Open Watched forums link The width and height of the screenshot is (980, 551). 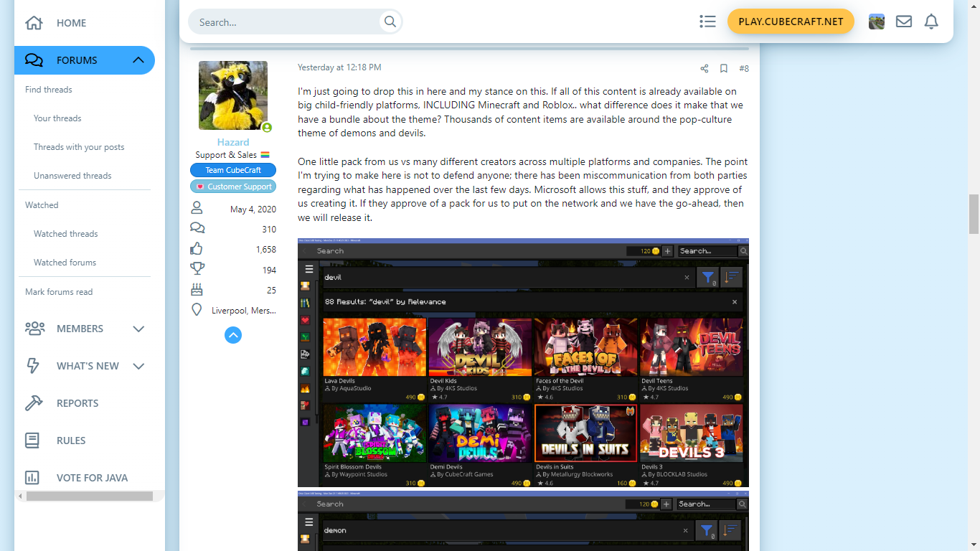click(x=65, y=263)
